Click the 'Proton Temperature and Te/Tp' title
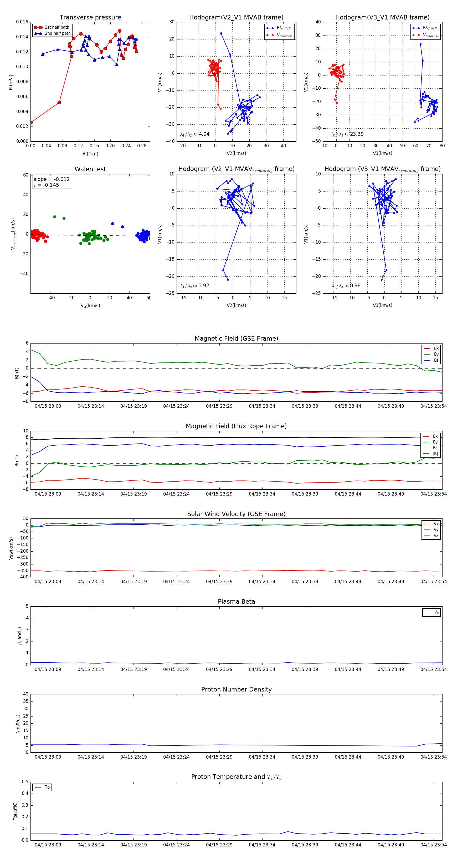This screenshot has width=473, height=868. click(x=236, y=777)
